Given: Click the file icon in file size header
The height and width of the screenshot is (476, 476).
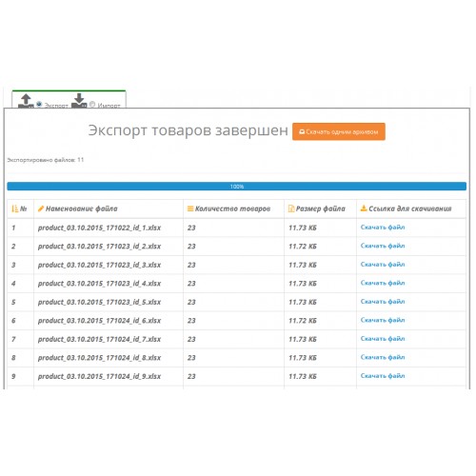Looking at the screenshot, I should pos(291,208).
